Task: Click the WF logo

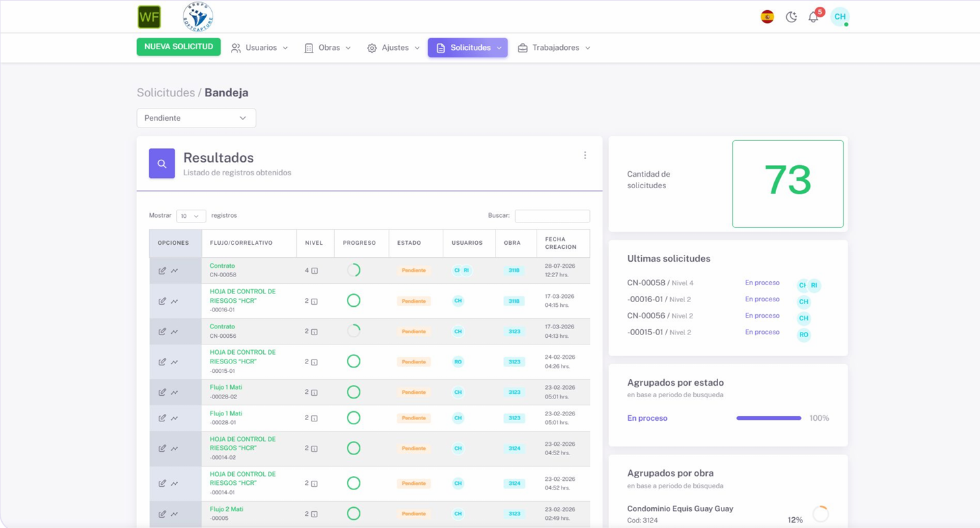Action: (x=149, y=17)
